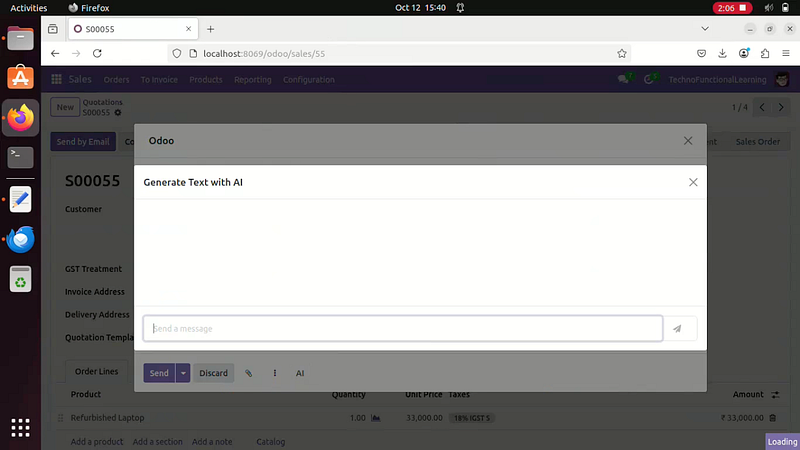The width and height of the screenshot is (800, 450).
Task: Open column settings icon beside Amount header
Action: 775,395
